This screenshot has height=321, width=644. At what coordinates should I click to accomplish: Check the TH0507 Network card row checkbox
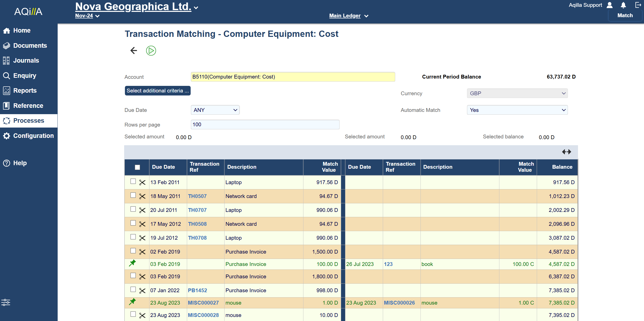coord(133,195)
